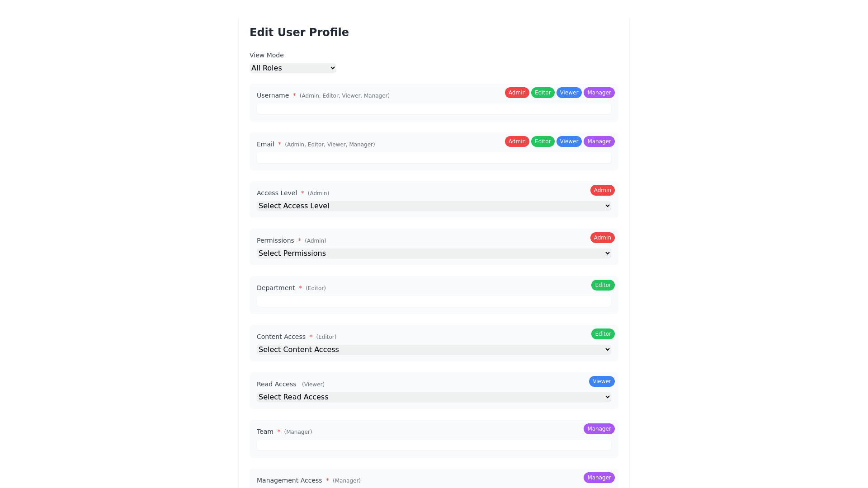The image size is (868, 488).
Task: Click the Manager badge on Team row
Action: [599, 429]
